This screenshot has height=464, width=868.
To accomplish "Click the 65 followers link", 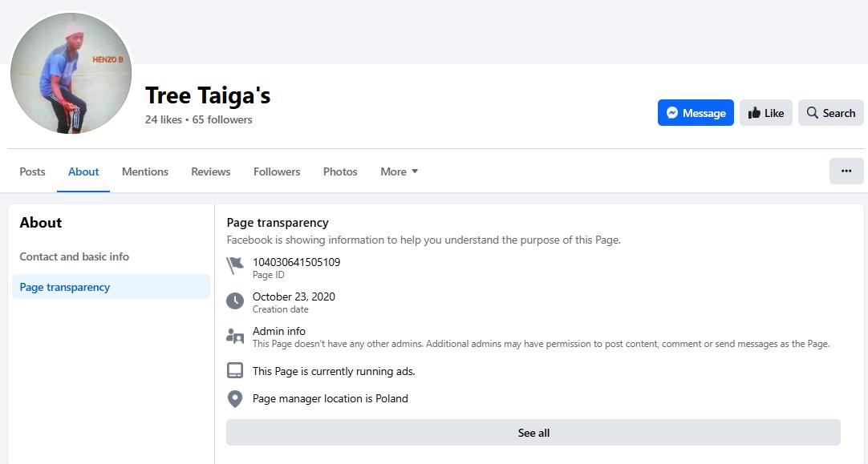I will click(222, 119).
